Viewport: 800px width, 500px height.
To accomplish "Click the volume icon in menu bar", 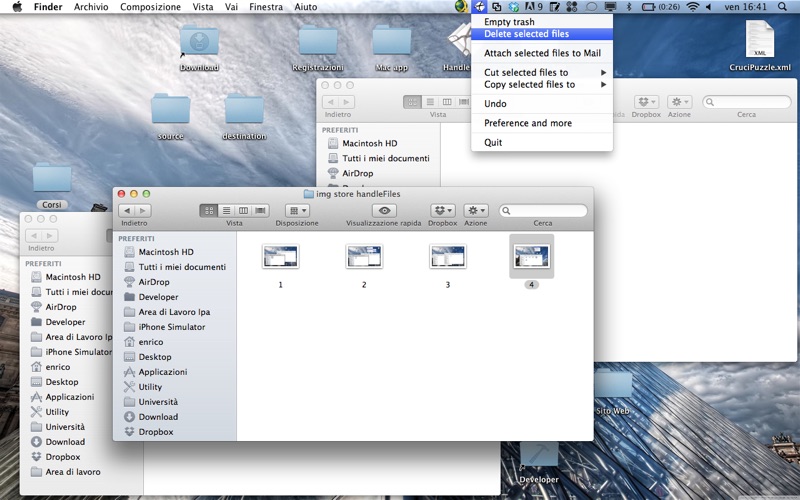I will [x=709, y=7].
